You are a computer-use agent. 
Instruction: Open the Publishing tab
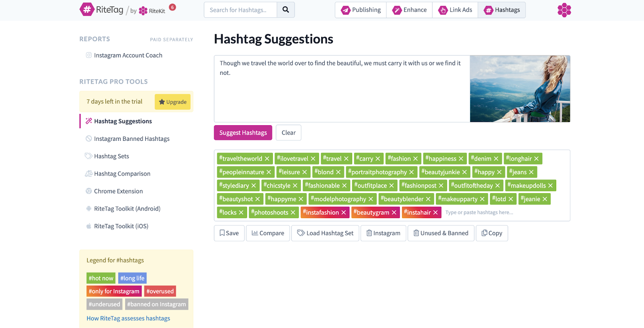coord(361,10)
